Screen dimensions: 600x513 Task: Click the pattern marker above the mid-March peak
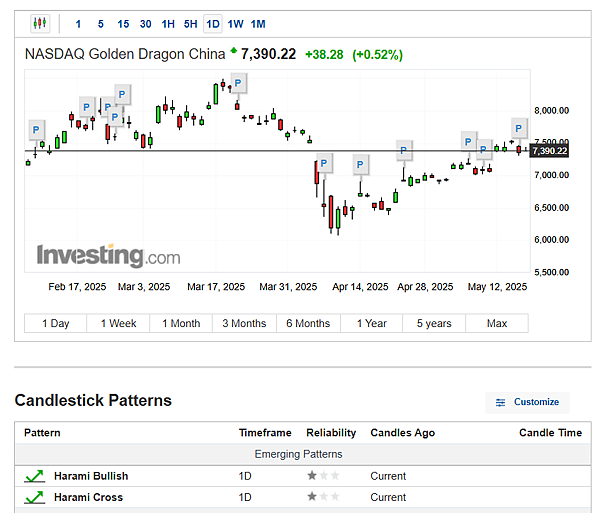pos(238,83)
